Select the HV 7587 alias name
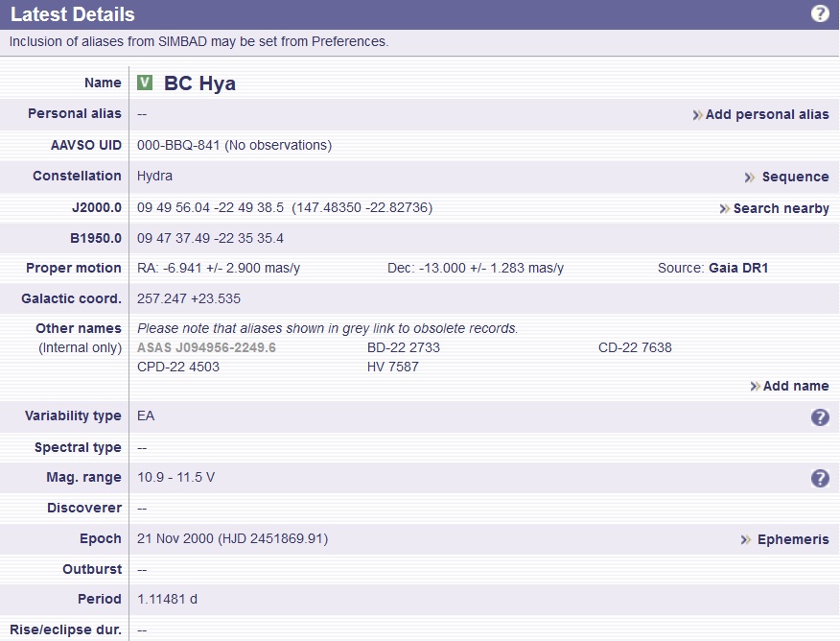840x641 pixels. (x=393, y=367)
